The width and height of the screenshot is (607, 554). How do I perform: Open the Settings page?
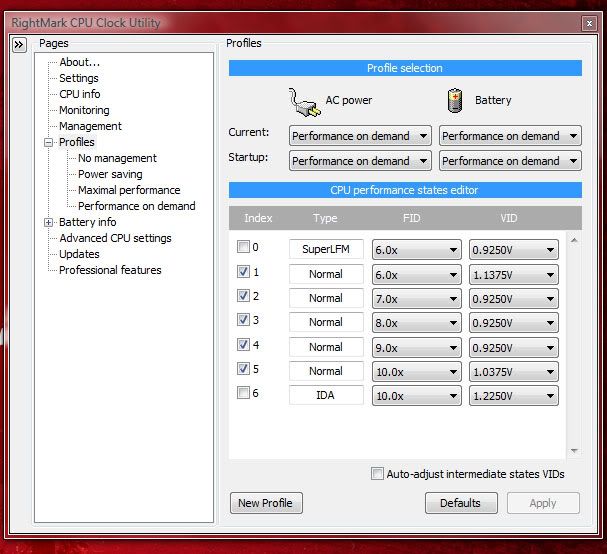79,78
